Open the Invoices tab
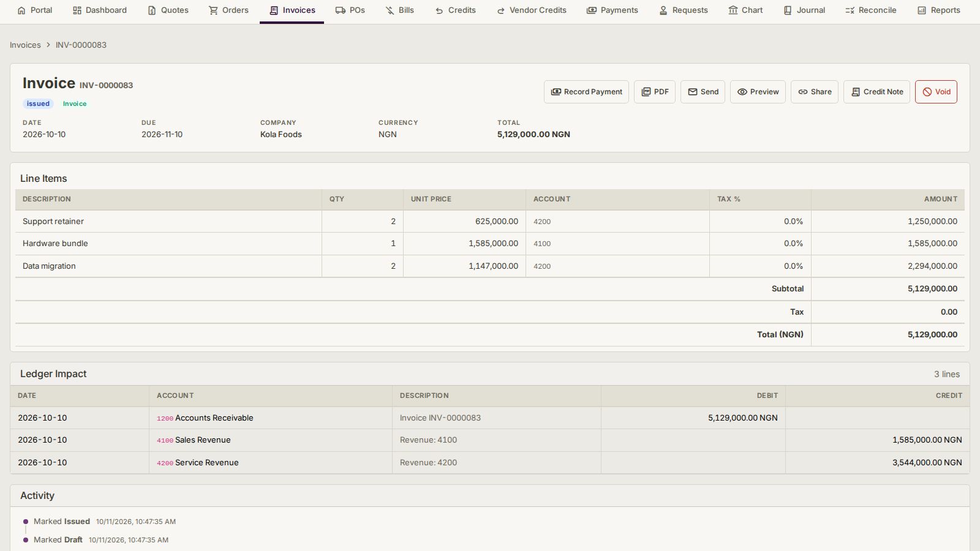Viewport: 980px width, 551px height. 292,10
